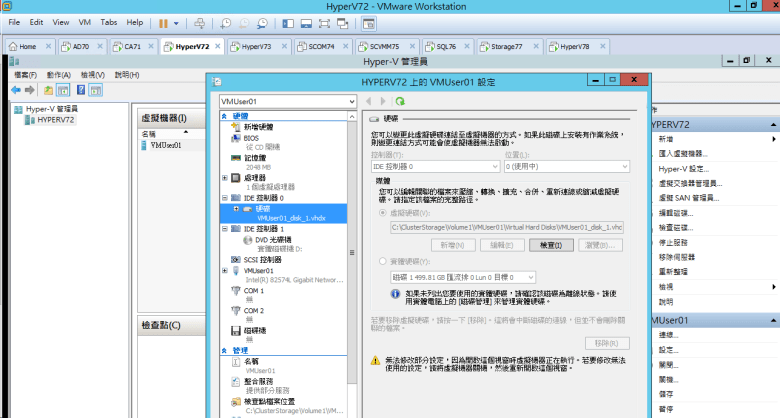Select the 記憶體 memory item

click(x=255, y=157)
